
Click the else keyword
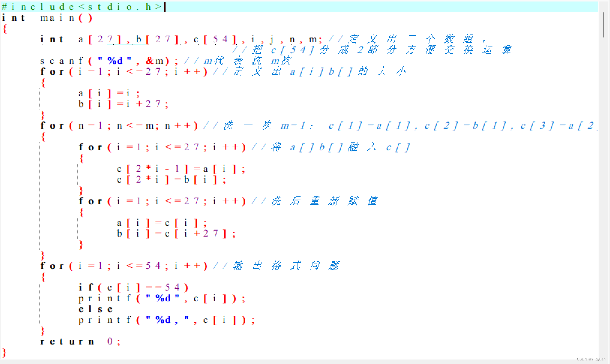click(95, 309)
